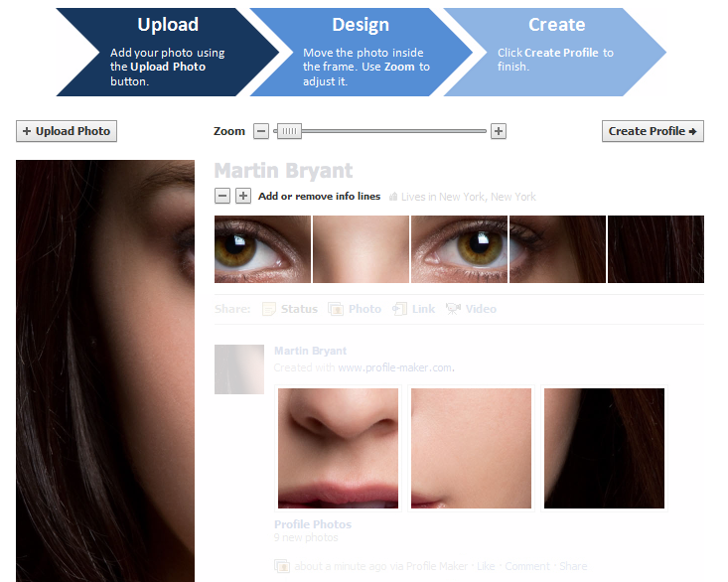This screenshot has width=728, height=582.
Task: Click the small avatar thumbnail in the feed post
Action: click(x=239, y=369)
